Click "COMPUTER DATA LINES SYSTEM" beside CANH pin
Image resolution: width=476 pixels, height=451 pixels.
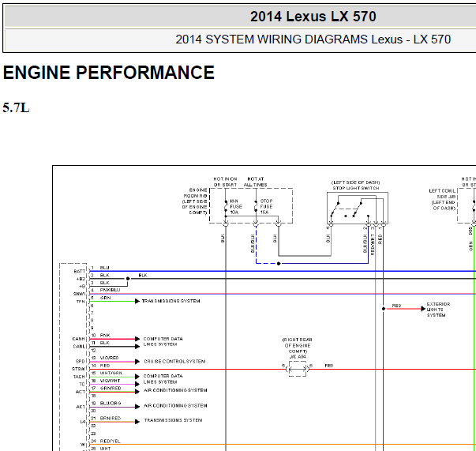[x=163, y=342]
